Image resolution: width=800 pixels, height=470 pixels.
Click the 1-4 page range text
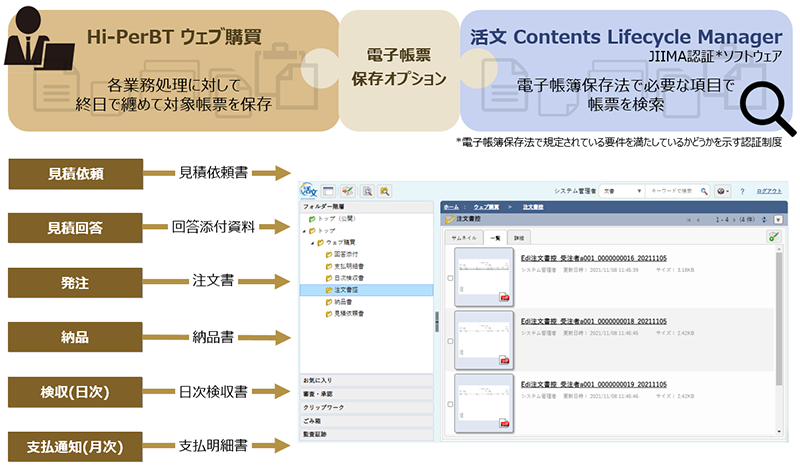(x=721, y=220)
